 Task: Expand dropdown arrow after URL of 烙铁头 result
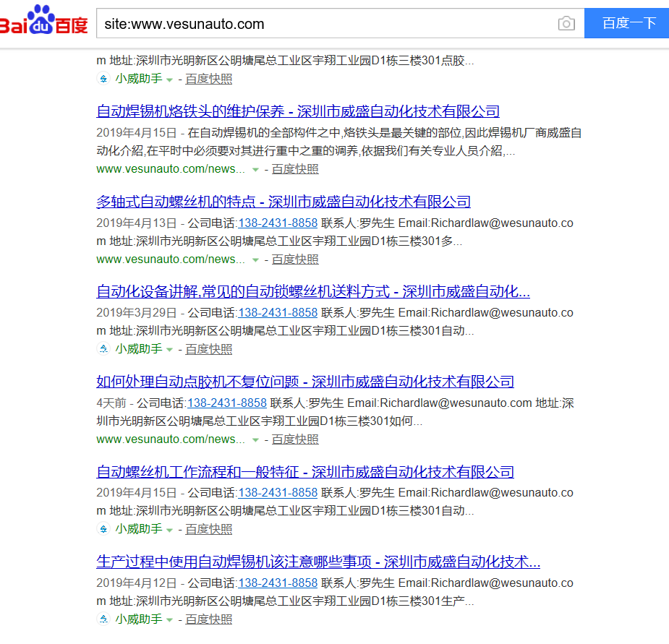tap(255, 170)
